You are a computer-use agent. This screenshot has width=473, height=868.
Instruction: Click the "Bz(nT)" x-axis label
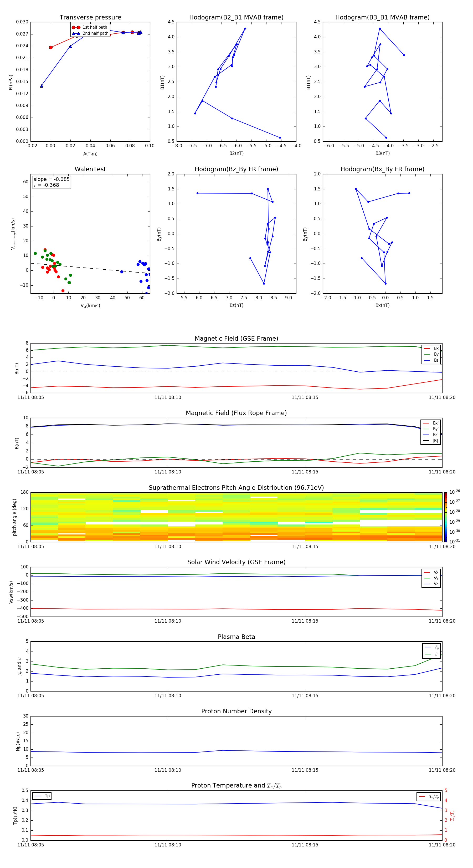236,306
